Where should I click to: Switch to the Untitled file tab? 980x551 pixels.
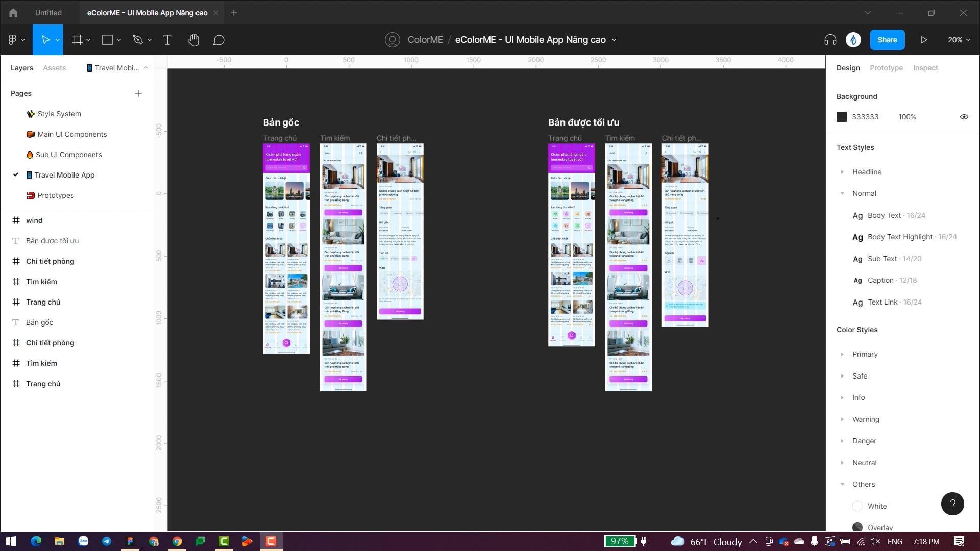[x=48, y=13]
